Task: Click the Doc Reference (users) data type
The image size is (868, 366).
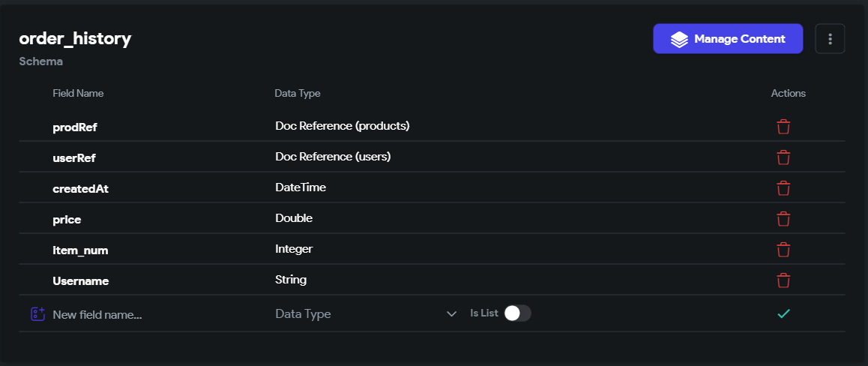Action: pyautogui.click(x=334, y=157)
